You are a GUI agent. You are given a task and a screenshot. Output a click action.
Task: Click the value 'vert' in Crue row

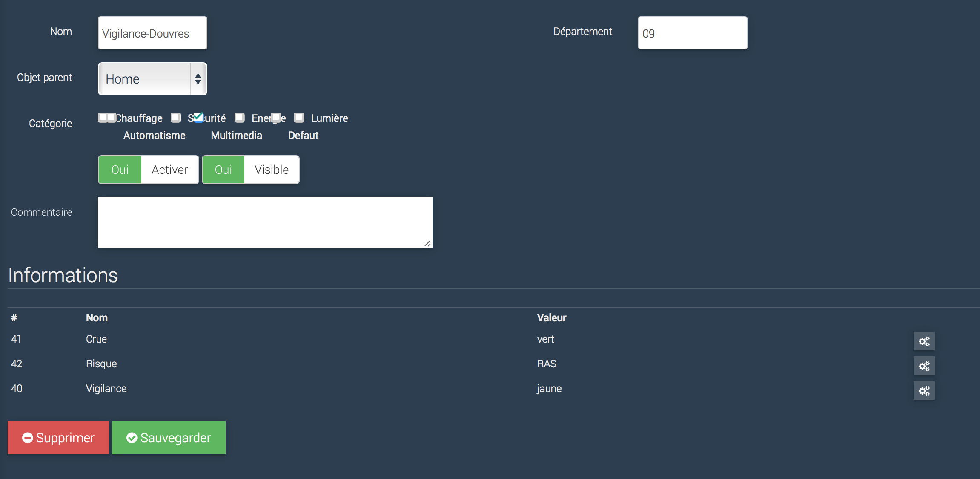(546, 339)
